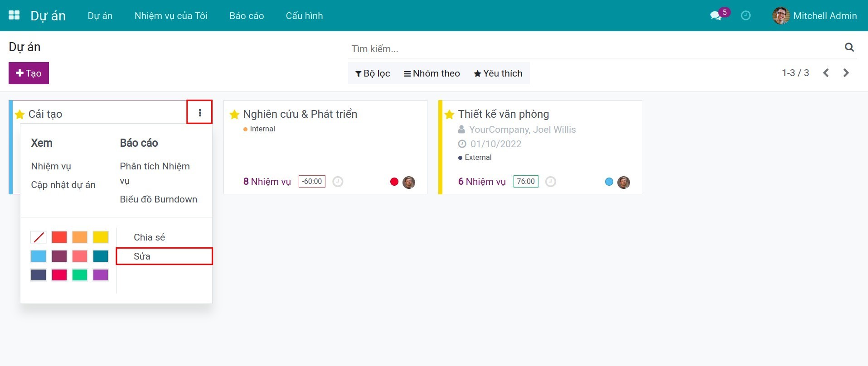Screen dimensions: 868x366
Task: Open the apps grid home menu
Action: 14,15
